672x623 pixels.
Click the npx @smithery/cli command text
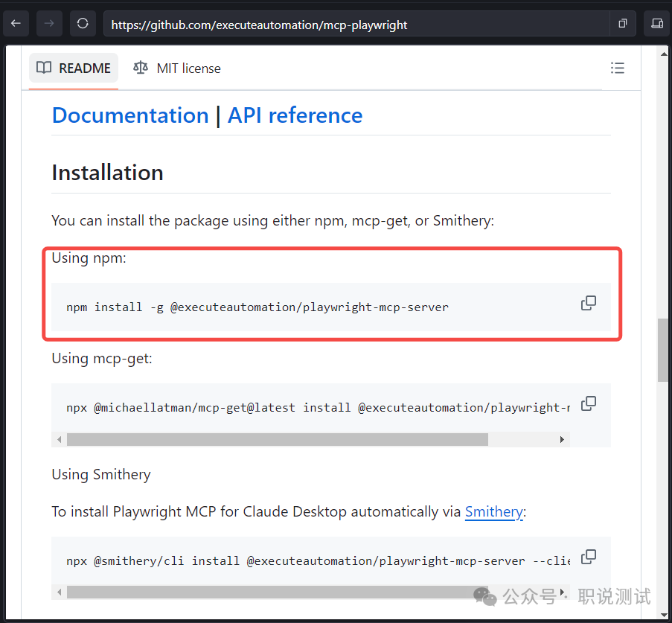[x=318, y=560]
